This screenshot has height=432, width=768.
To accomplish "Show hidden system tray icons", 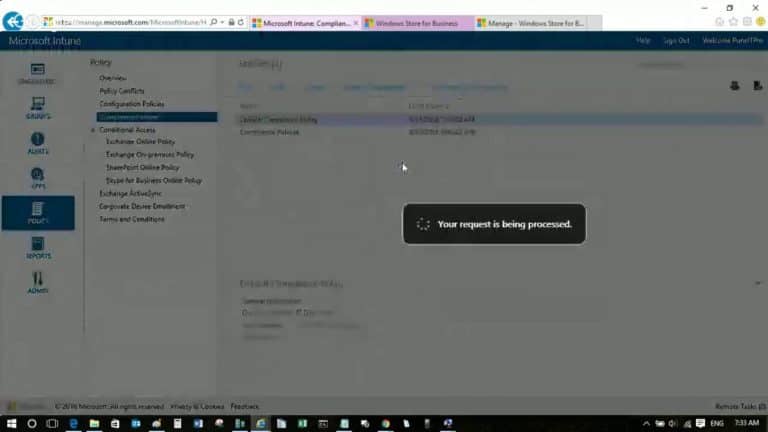I will click(646, 423).
